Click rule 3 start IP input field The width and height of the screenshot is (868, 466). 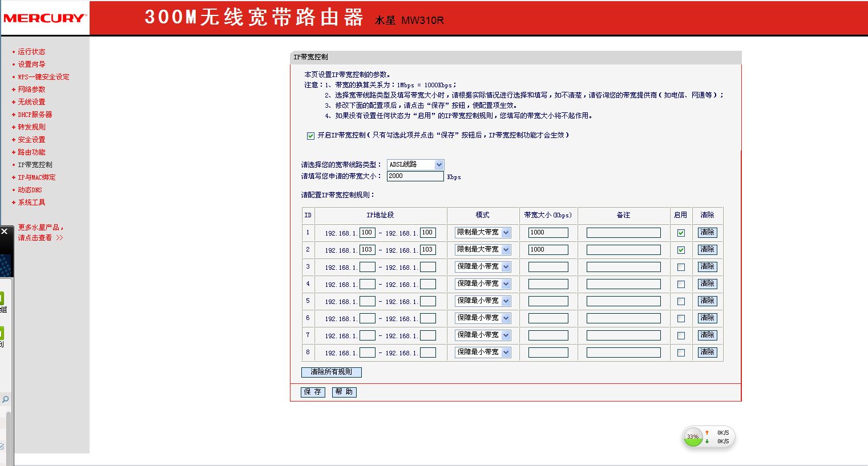[x=368, y=267]
